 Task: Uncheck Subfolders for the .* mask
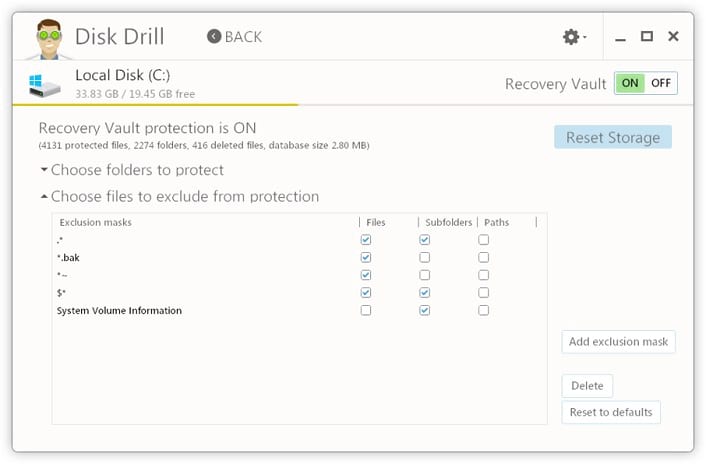tap(424, 240)
